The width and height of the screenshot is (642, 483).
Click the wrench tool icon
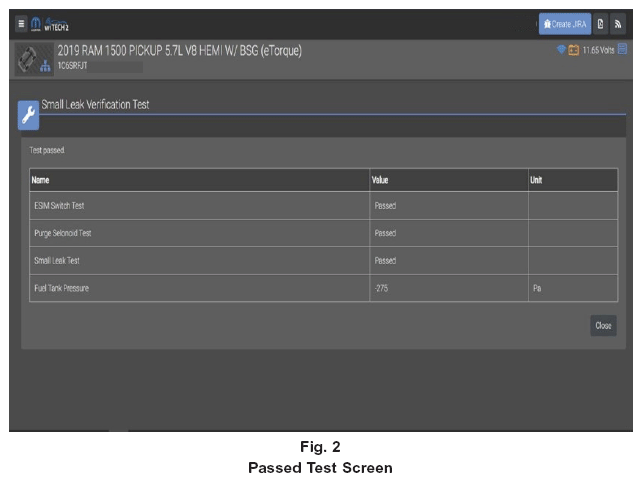pos(28,115)
